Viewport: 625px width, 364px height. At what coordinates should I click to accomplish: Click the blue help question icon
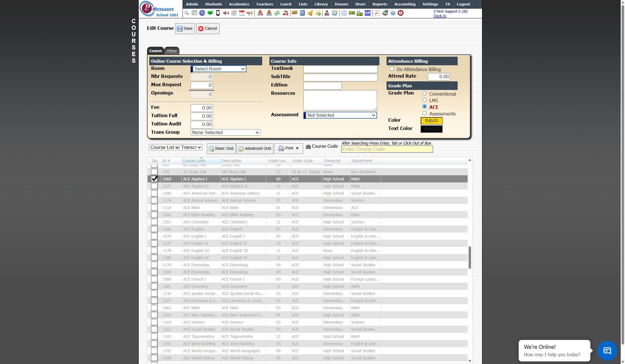coord(393,13)
